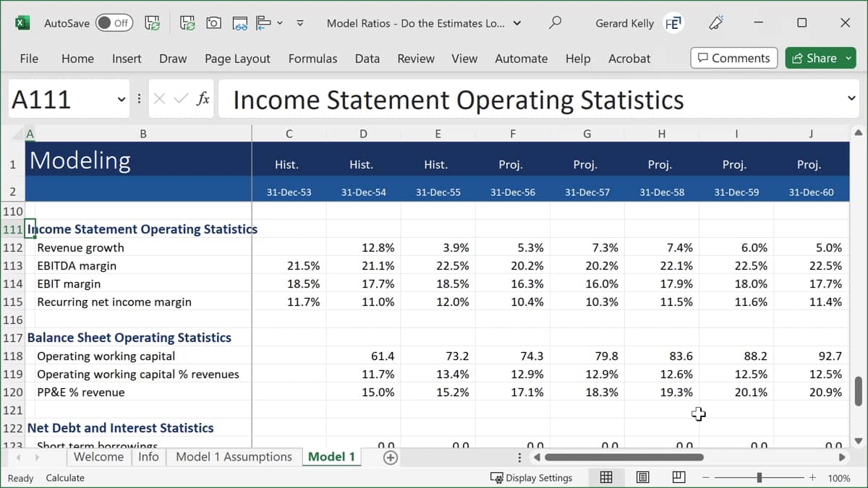Switch to the Info sheet tab
Image resolution: width=868 pixels, height=488 pixels.
pos(148,457)
